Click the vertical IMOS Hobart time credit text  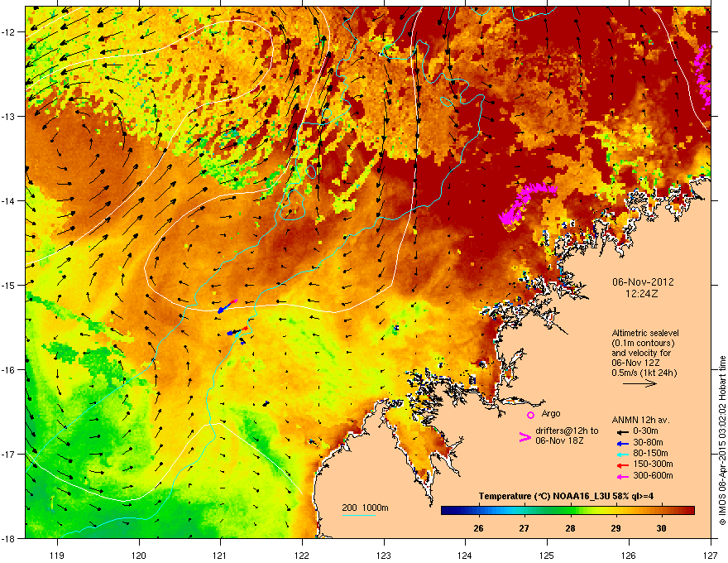click(722, 440)
